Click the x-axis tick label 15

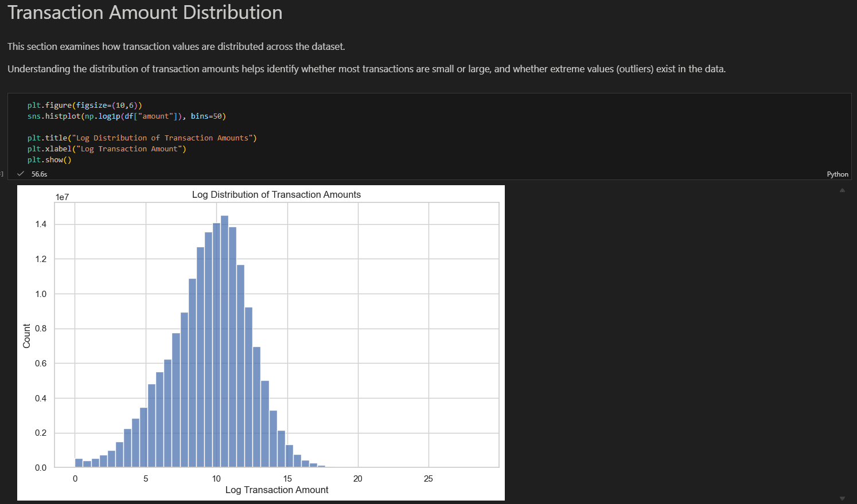[287, 479]
